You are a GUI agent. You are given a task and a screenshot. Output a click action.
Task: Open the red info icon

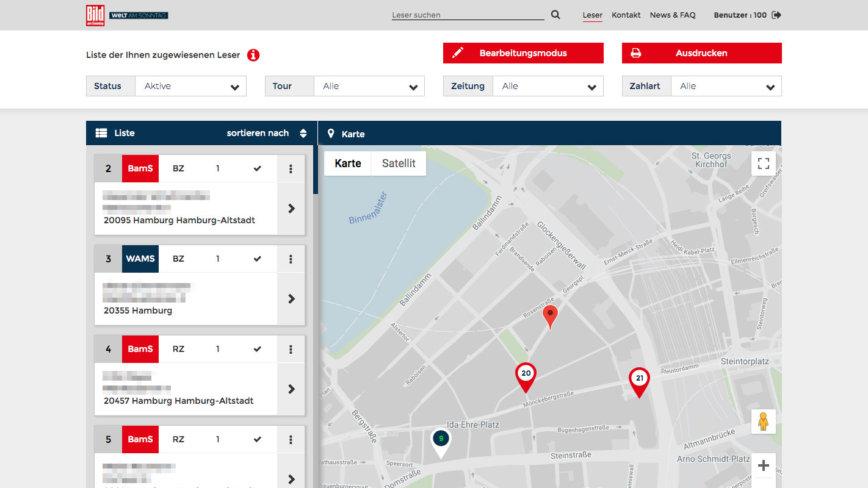[253, 55]
